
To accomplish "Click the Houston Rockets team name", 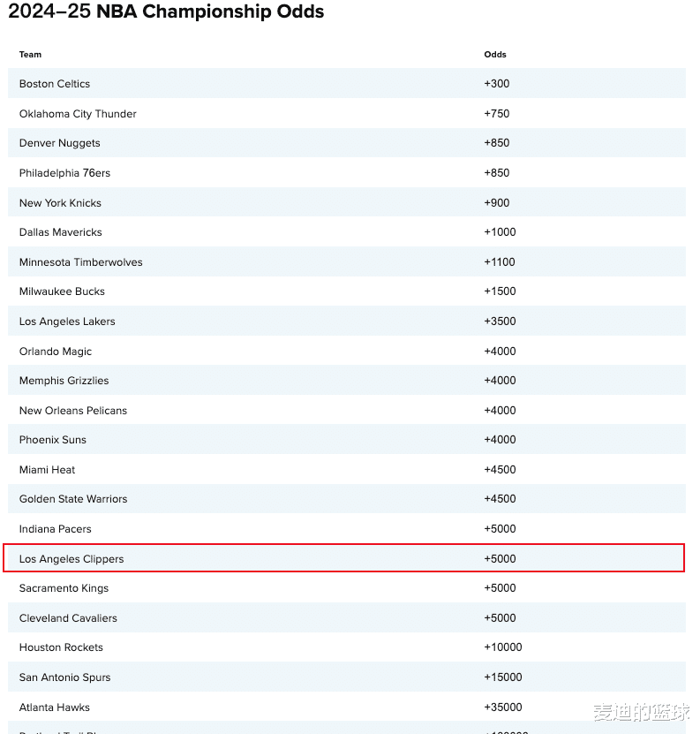I will click(x=61, y=647).
